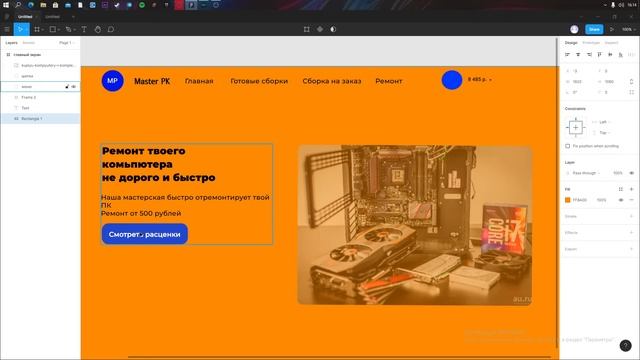Click the Present play icon
This screenshot has width=640, height=360.
click(612, 29)
